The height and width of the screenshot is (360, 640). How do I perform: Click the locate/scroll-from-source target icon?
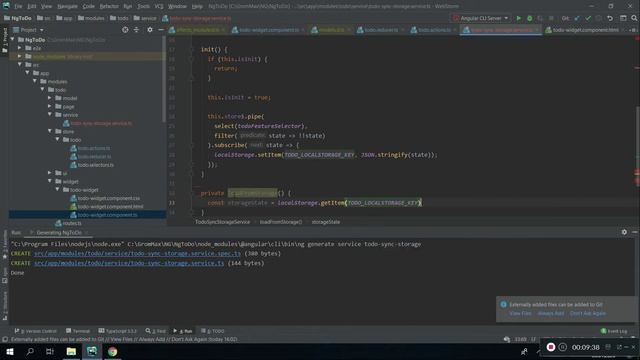(125, 30)
